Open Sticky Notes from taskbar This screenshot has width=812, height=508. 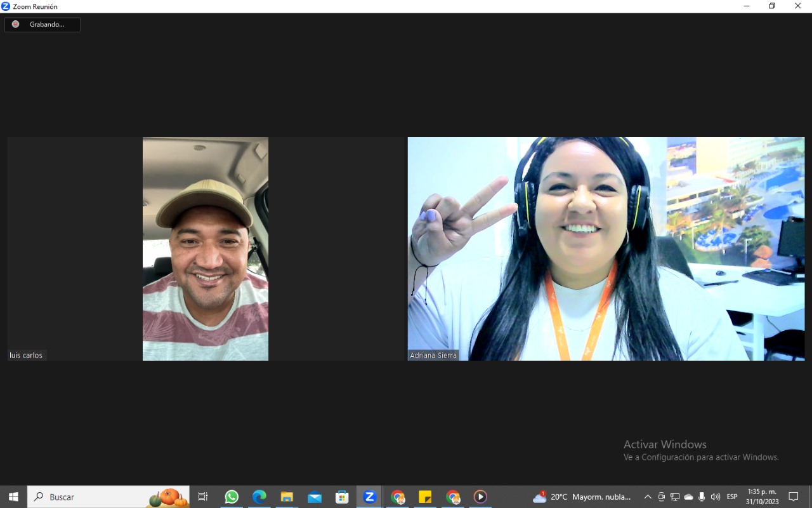(x=425, y=497)
